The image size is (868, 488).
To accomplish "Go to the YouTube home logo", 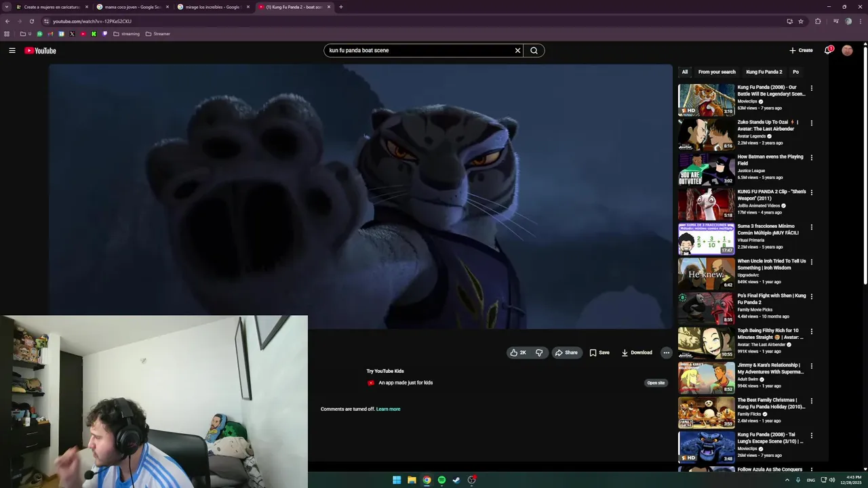I will tap(40, 51).
